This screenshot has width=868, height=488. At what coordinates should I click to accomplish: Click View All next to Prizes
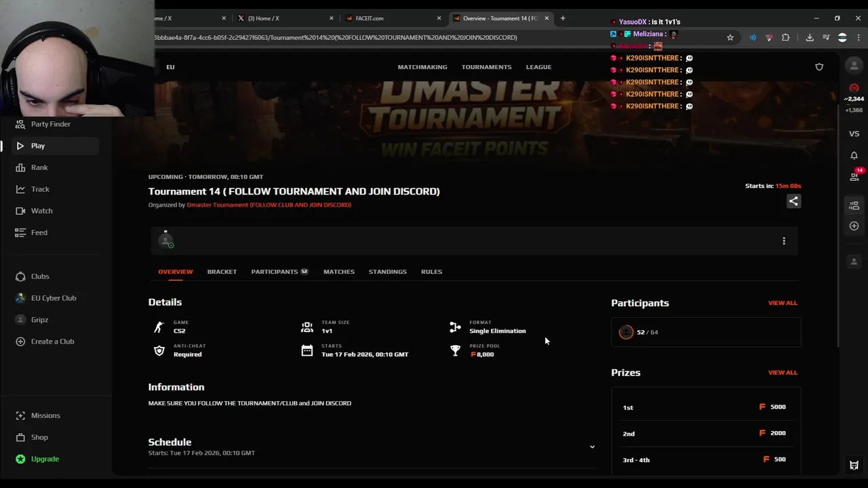click(x=783, y=372)
